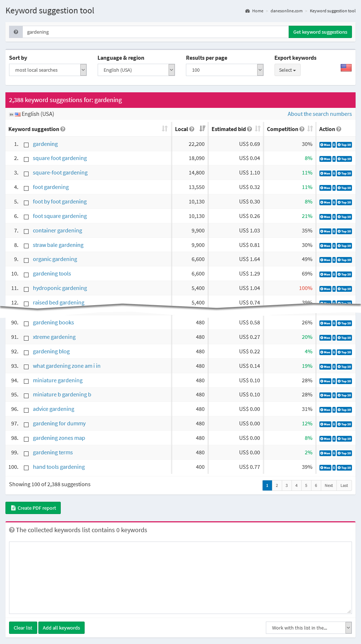This screenshot has height=644, width=361.
Task: Click help icon next to Action header
Action: [x=339, y=129]
